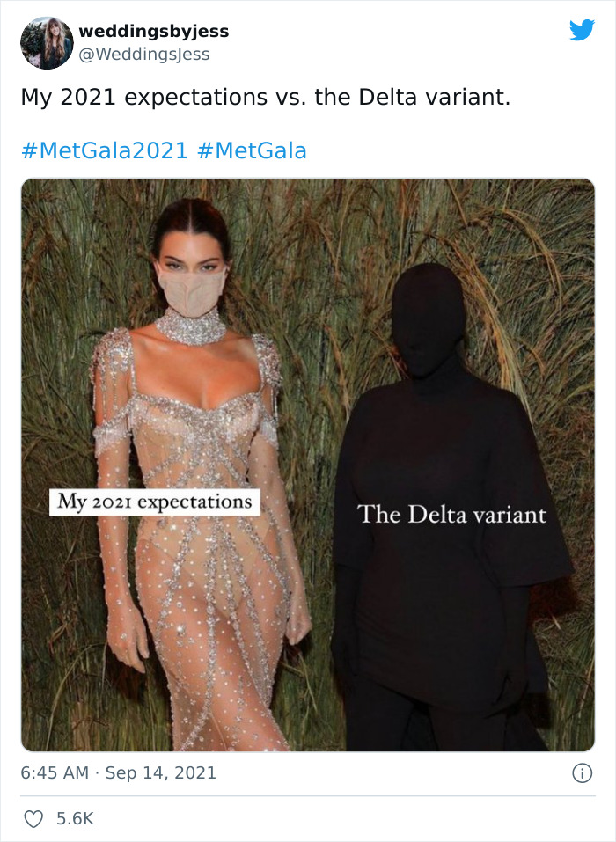Click the jeweled shoulder piece of the gown
The image size is (616, 842).
[113, 349]
